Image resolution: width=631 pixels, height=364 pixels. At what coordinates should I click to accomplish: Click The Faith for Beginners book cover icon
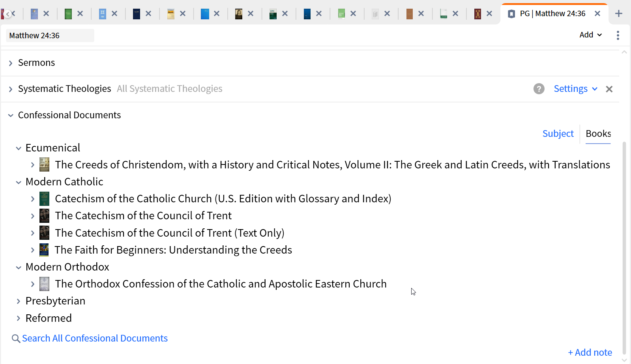[45, 250]
